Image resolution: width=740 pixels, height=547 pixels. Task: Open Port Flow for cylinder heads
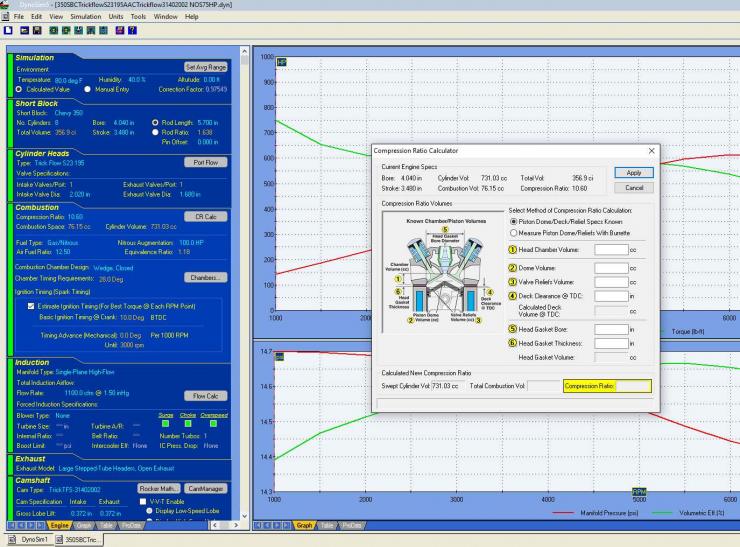coord(206,162)
